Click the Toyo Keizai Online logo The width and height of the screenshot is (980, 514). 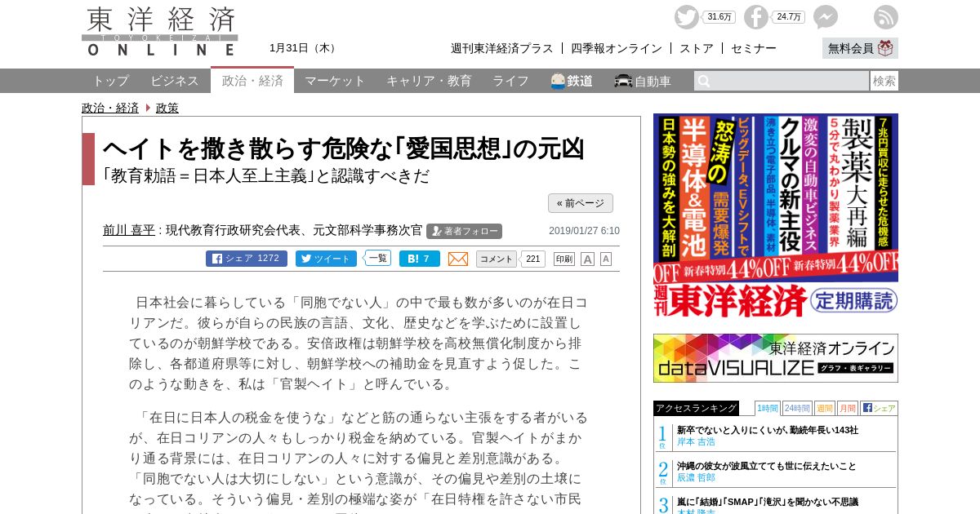click(x=160, y=31)
